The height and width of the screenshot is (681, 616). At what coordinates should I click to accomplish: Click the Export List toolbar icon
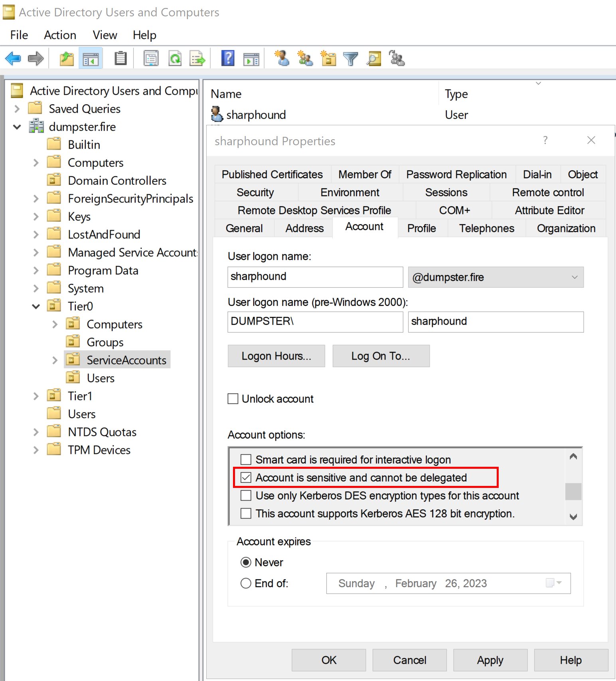tap(197, 59)
